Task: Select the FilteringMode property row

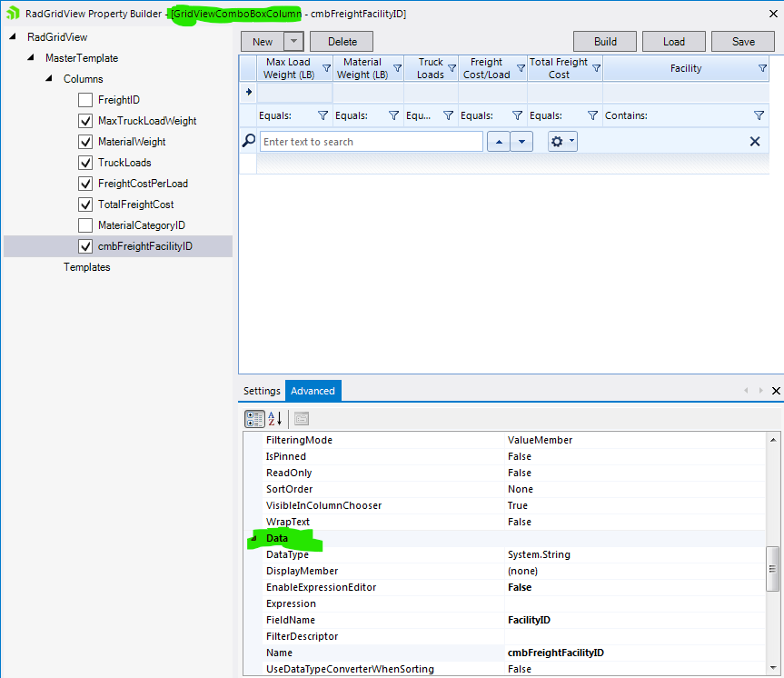Action: [x=504, y=440]
